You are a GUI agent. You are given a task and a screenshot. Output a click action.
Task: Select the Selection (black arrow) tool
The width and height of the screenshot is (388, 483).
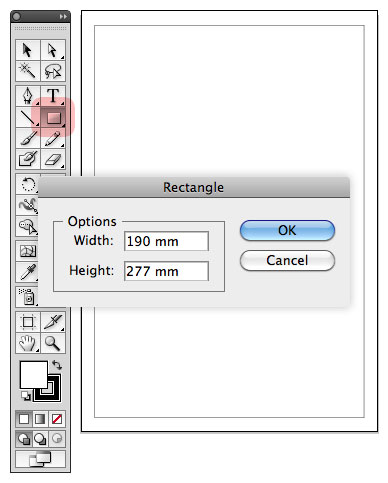28,50
